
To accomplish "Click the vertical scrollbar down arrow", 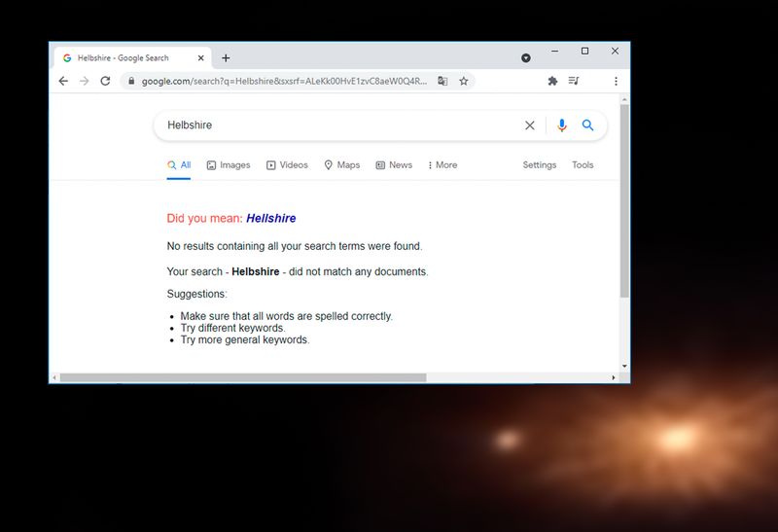I will [624, 367].
